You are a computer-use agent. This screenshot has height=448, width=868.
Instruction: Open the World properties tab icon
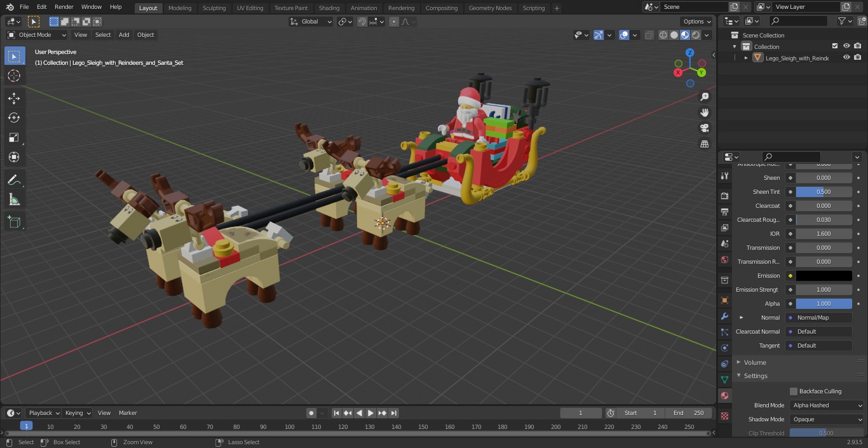coord(724,260)
